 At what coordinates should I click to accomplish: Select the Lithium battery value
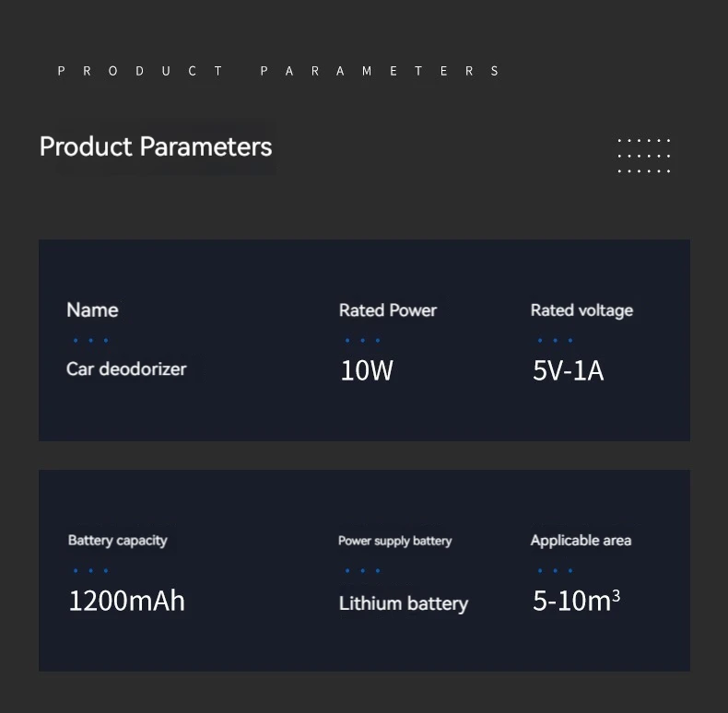point(404,603)
